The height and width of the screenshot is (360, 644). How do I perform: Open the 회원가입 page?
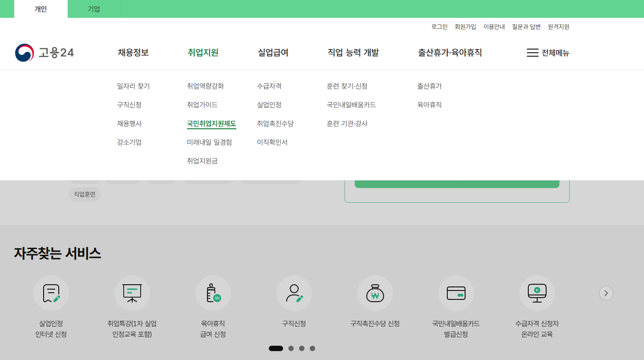click(465, 26)
